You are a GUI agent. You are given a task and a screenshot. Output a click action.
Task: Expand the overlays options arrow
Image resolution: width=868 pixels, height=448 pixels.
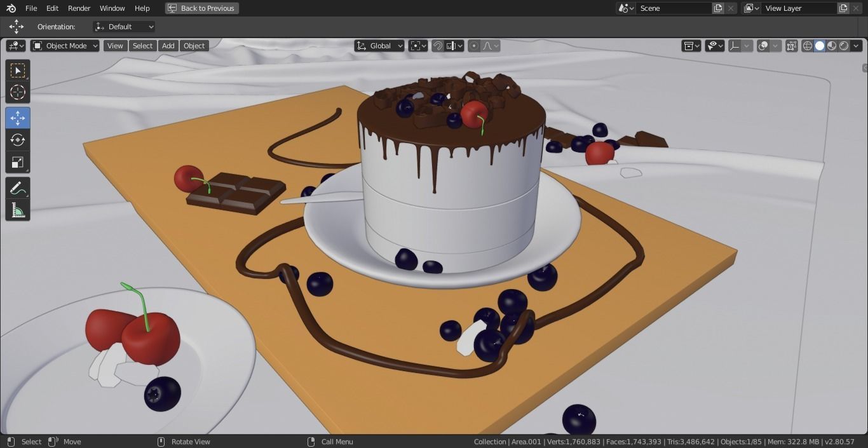(775, 46)
